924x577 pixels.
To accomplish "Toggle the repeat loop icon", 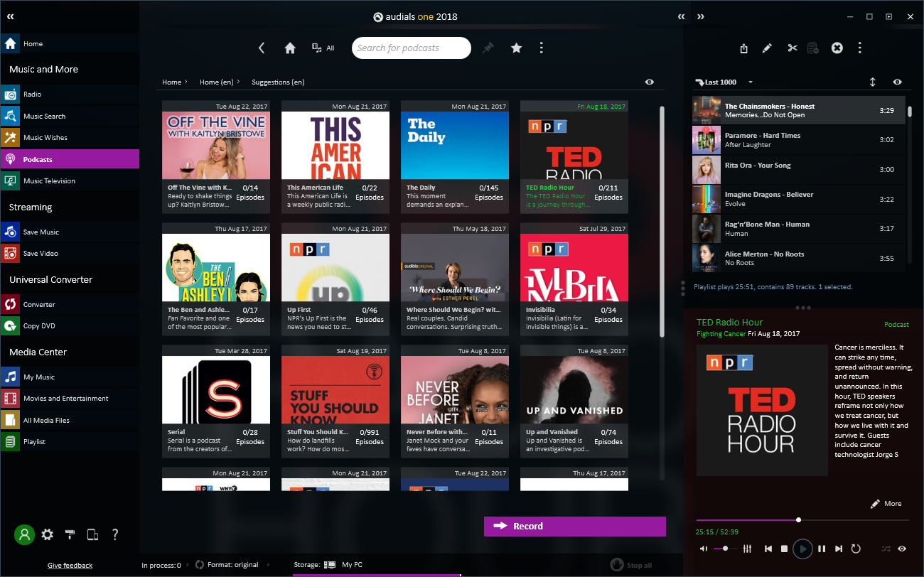I will pos(856,549).
